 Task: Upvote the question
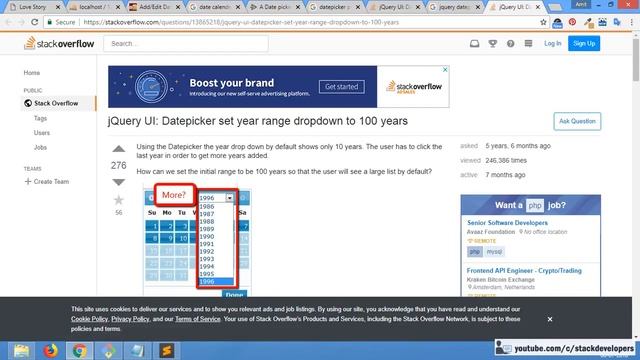(119, 149)
